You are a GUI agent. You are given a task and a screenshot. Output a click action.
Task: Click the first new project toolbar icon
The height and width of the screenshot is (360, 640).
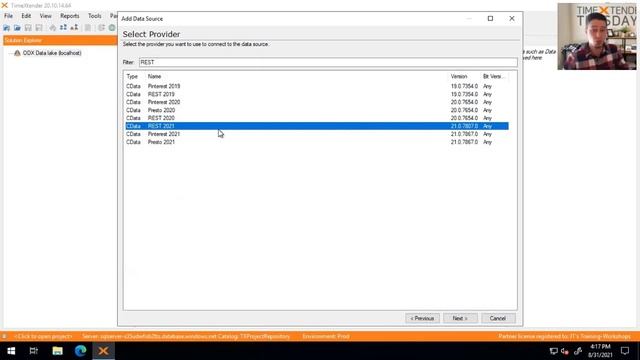pos(7,28)
